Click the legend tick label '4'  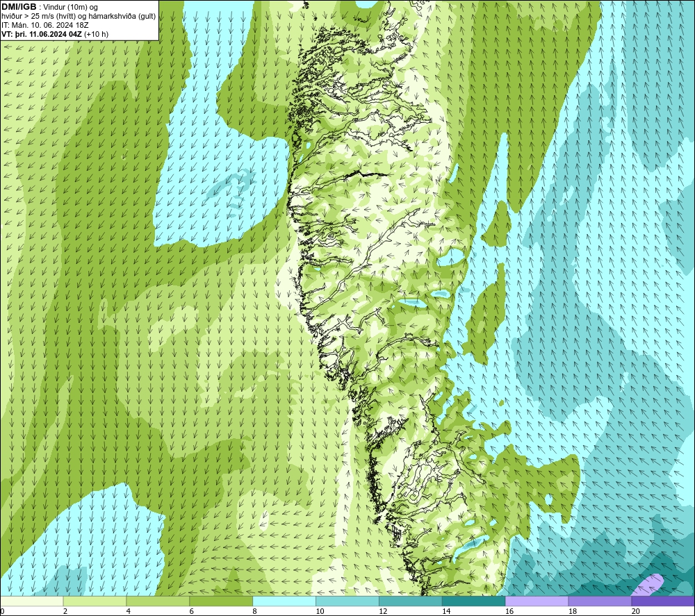pyautogui.click(x=128, y=612)
